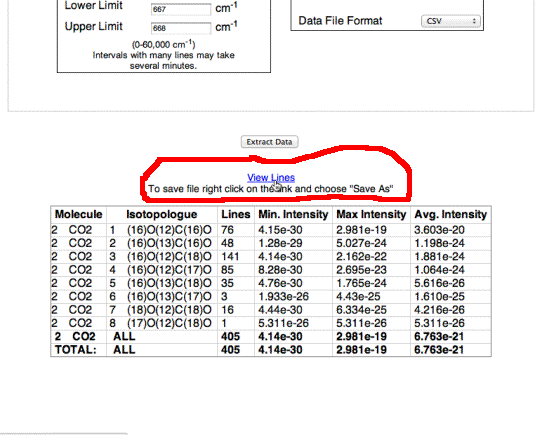Click the 1.933e-26 min intensity cell

tap(293, 296)
